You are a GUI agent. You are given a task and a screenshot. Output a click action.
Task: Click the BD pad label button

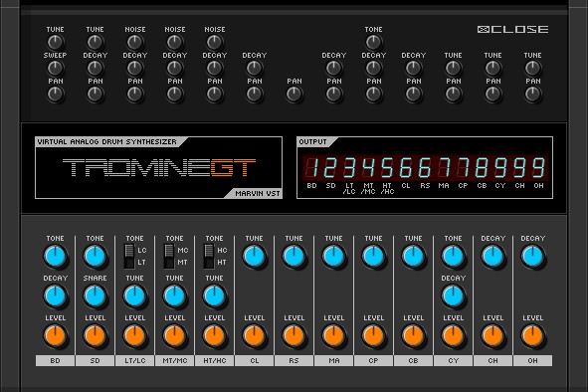[x=55, y=360]
